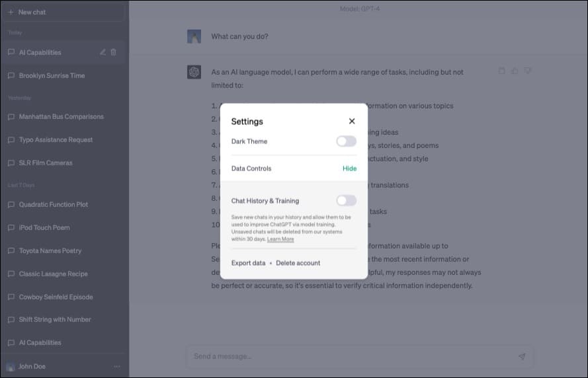Click the What can you do? message text
This screenshot has width=588, height=378.
pos(239,37)
